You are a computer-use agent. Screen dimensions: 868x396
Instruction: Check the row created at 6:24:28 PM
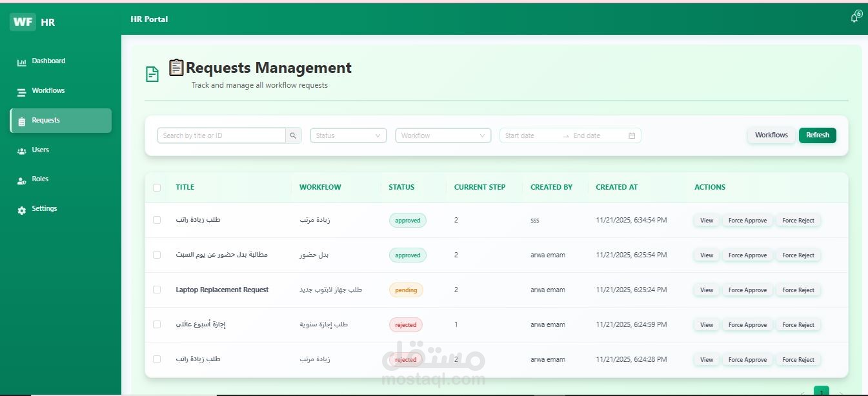[x=157, y=359]
